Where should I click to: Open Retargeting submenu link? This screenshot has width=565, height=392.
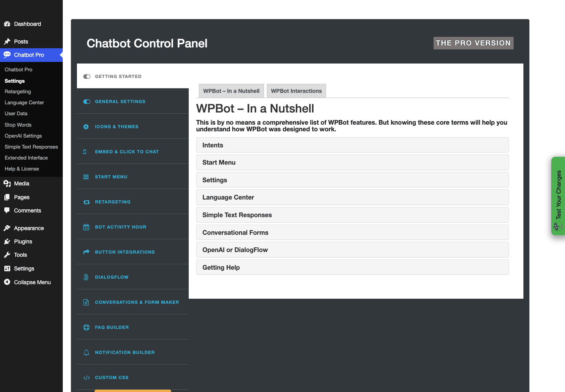[18, 92]
